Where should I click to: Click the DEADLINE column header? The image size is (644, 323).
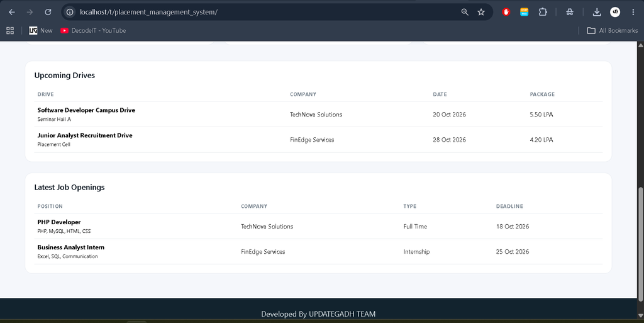tap(509, 207)
